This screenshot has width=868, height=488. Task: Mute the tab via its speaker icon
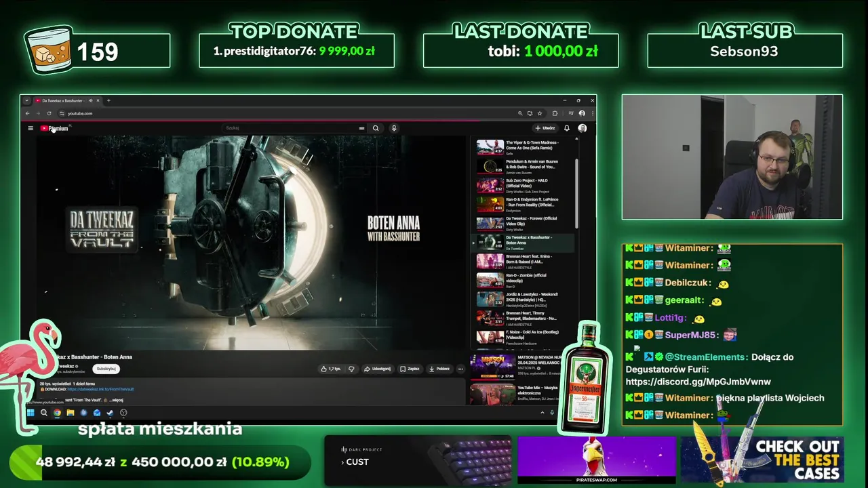point(91,100)
